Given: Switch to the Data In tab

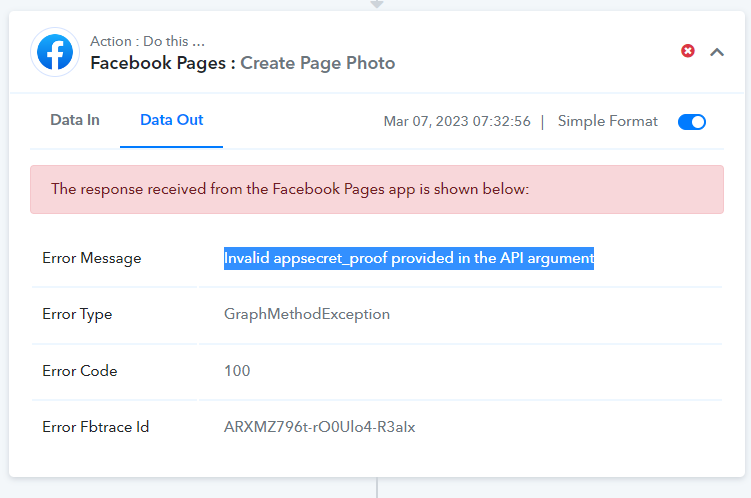Looking at the screenshot, I should (75, 120).
